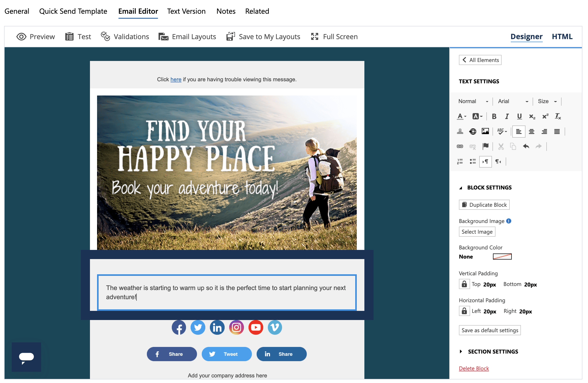Select the subscript icon

532,117
